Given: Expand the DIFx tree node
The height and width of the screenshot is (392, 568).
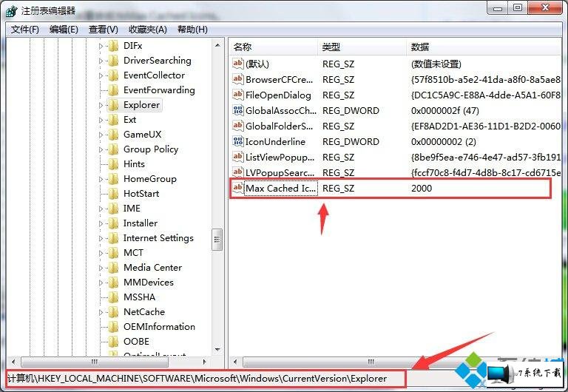Looking at the screenshot, I should pyautogui.click(x=101, y=46).
